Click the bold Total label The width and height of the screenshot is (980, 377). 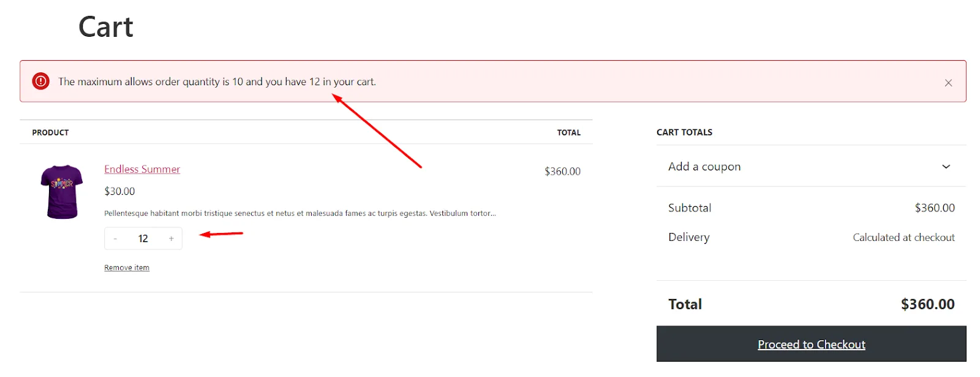(x=685, y=304)
